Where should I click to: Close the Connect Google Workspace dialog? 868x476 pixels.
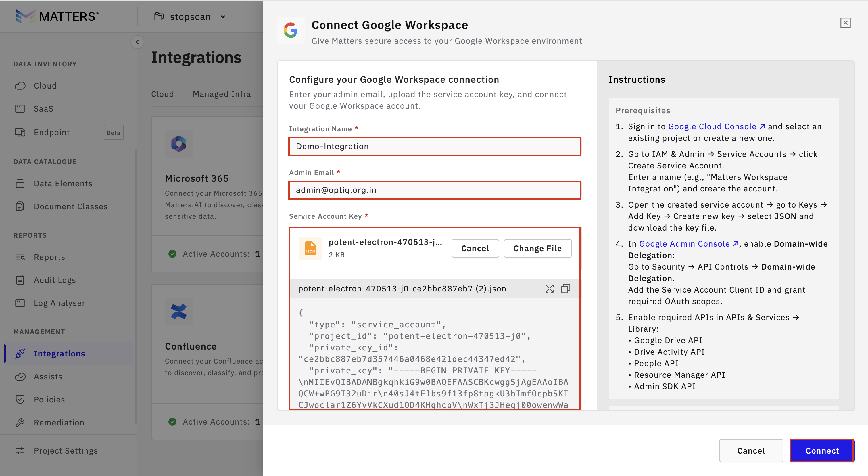[x=845, y=23]
